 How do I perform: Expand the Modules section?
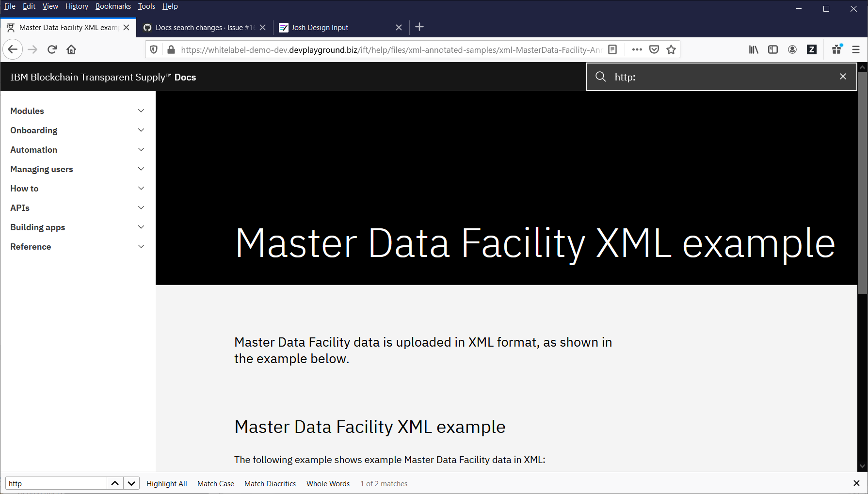(x=78, y=111)
